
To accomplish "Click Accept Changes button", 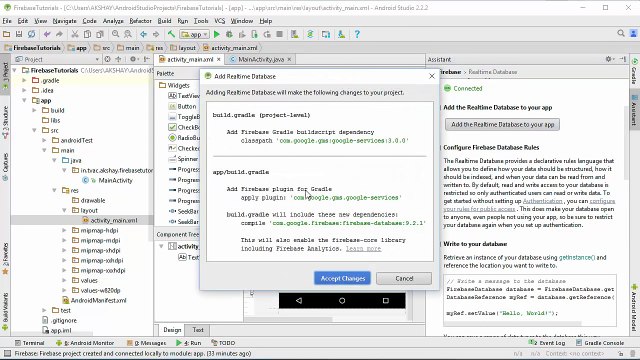I will [342, 278].
